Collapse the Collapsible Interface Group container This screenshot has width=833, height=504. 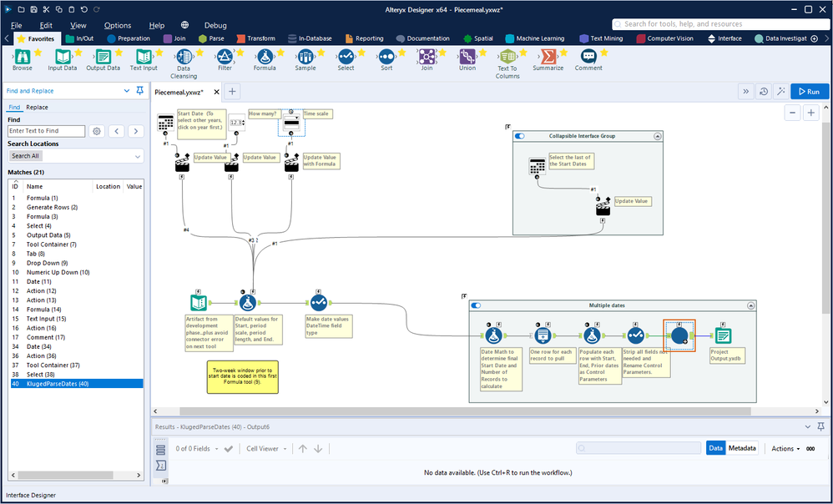tap(657, 136)
